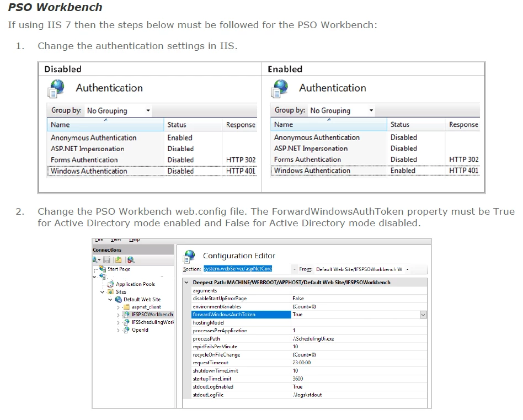Screen dimensions: 523x420
Task: Click the Section path input field
Action: coord(247,269)
